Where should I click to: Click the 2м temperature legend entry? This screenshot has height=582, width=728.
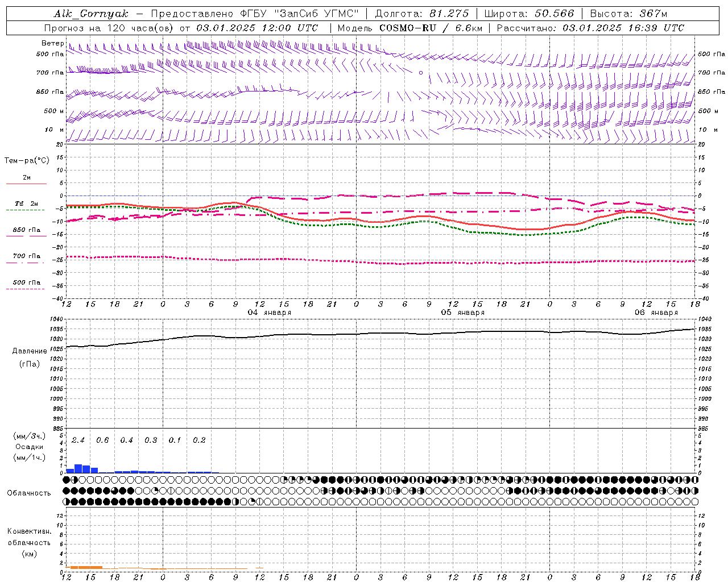point(27,178)
